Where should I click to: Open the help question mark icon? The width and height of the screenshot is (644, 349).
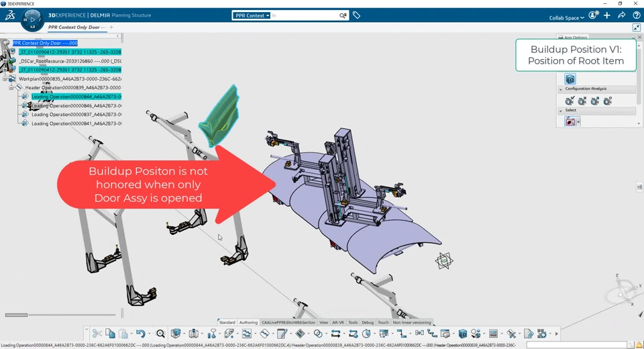[636, 15]
